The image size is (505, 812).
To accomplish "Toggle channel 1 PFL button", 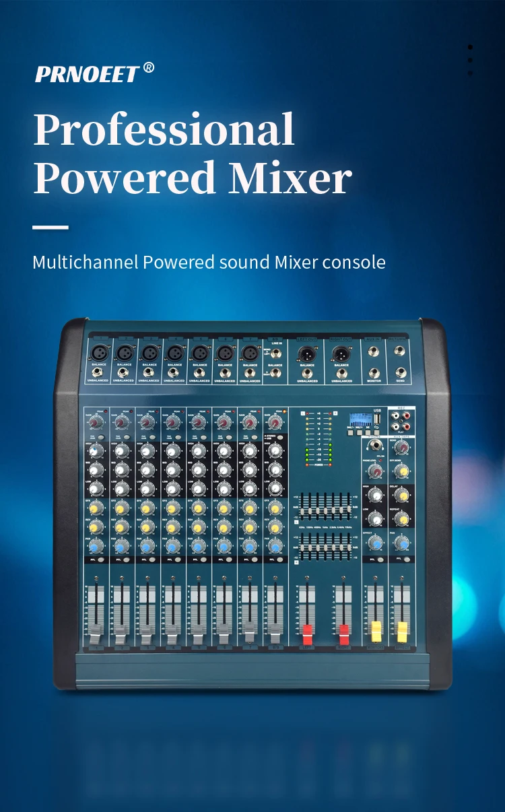I will (x=100, y=560).
